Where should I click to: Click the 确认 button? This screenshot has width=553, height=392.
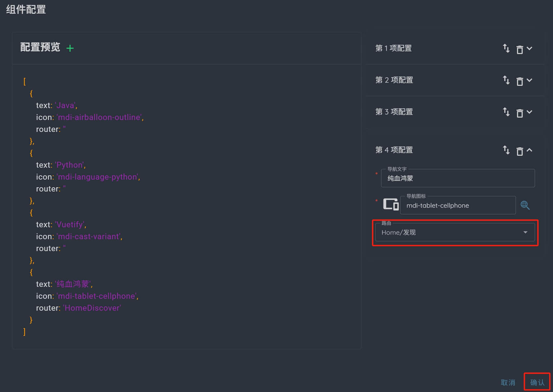coord(537,382)
